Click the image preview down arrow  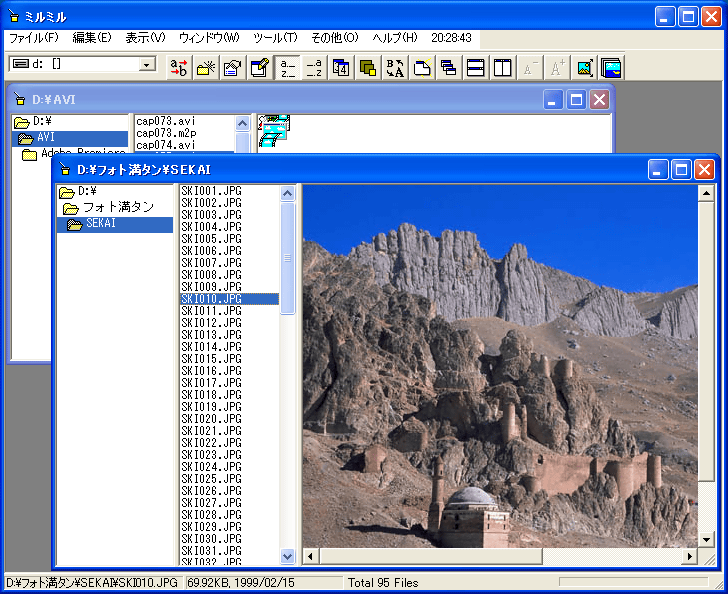[706, 540]
